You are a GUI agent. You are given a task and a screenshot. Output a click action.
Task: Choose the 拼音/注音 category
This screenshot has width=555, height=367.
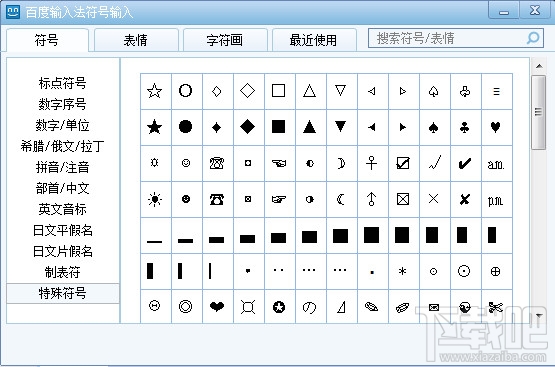63,167
